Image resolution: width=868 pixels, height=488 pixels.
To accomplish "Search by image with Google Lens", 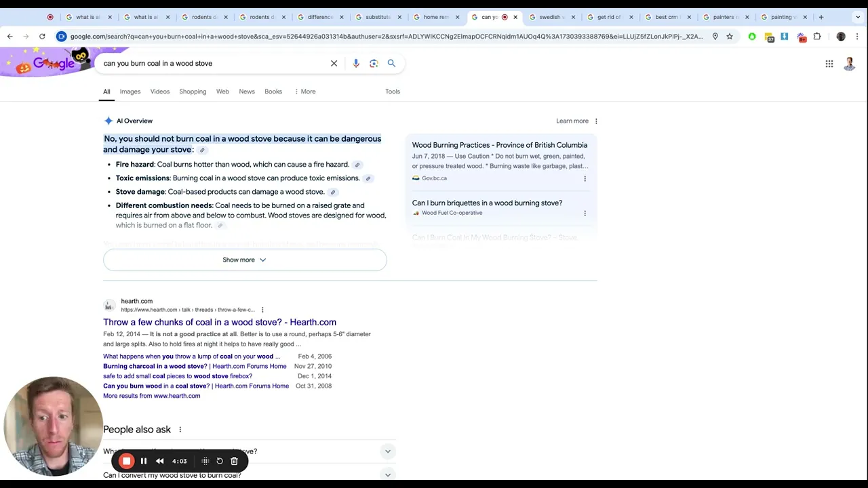I will point(374,63).
